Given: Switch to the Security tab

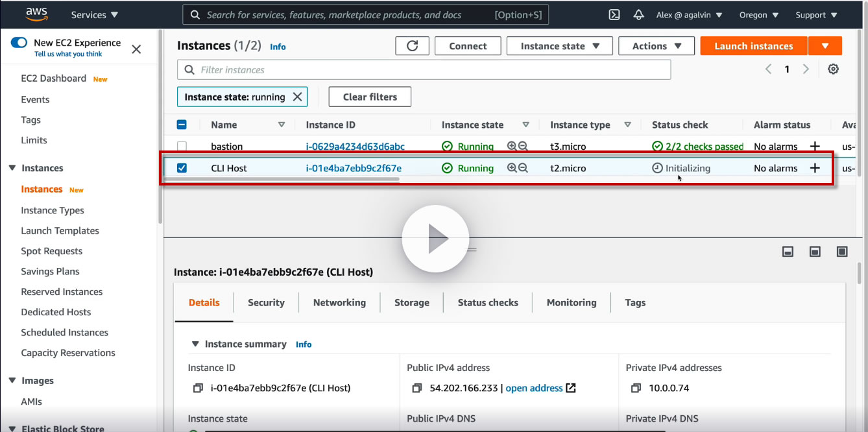Looking at the screenshot, I should click(266, 303).
